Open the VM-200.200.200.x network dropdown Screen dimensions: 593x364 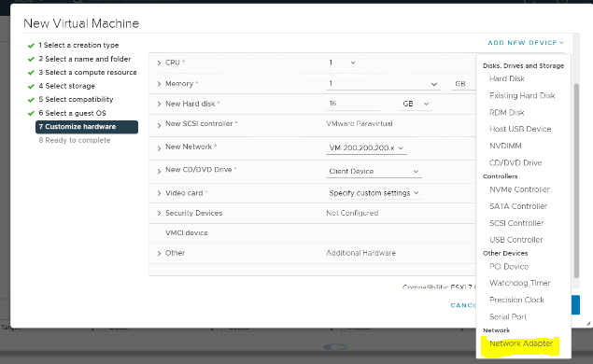click(x=366, y=147)
